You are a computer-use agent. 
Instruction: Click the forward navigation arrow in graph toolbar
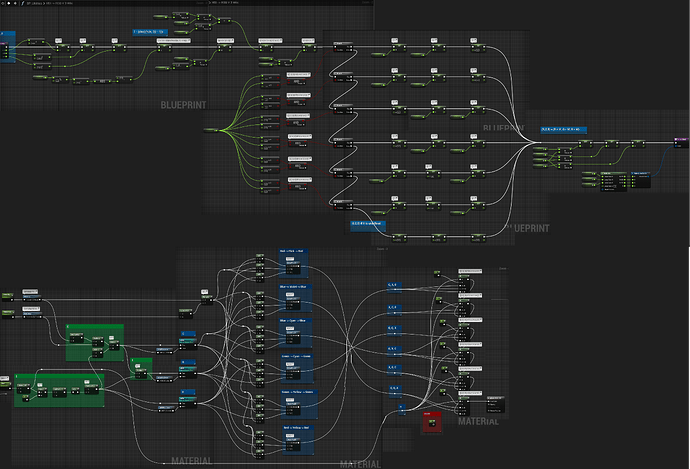coord(15,3)
